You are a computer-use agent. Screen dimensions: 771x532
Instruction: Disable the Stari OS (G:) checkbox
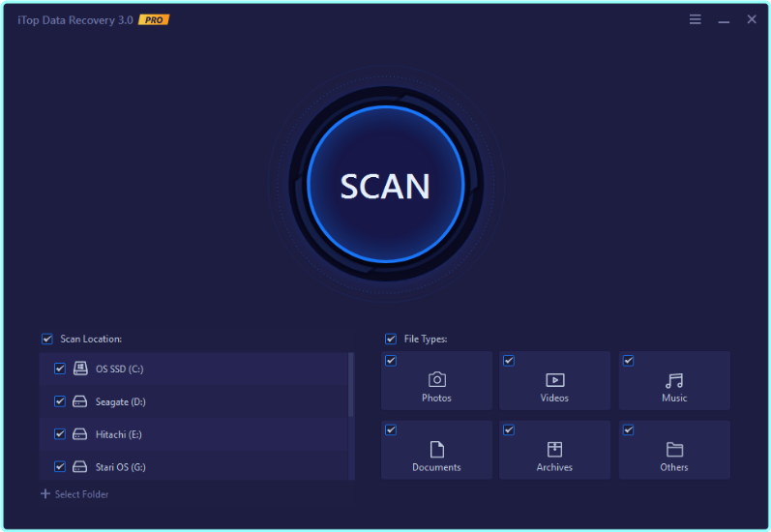click(x=60, y=466)
